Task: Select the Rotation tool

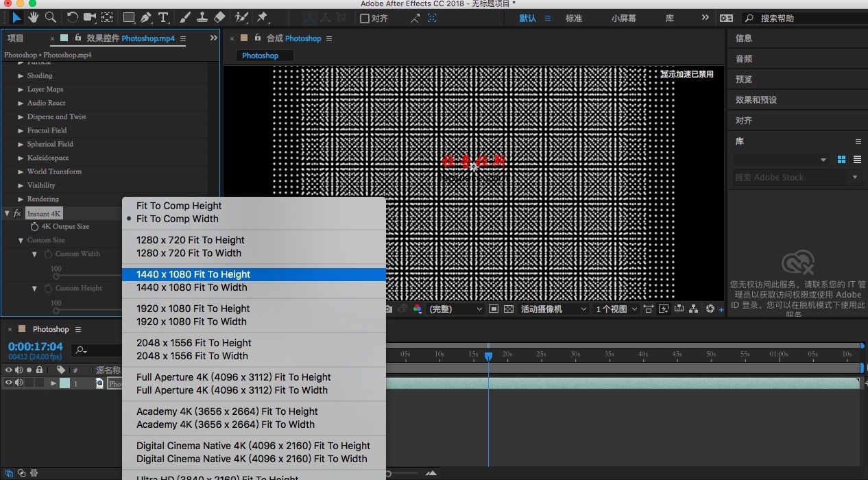Action: point(72,17)
